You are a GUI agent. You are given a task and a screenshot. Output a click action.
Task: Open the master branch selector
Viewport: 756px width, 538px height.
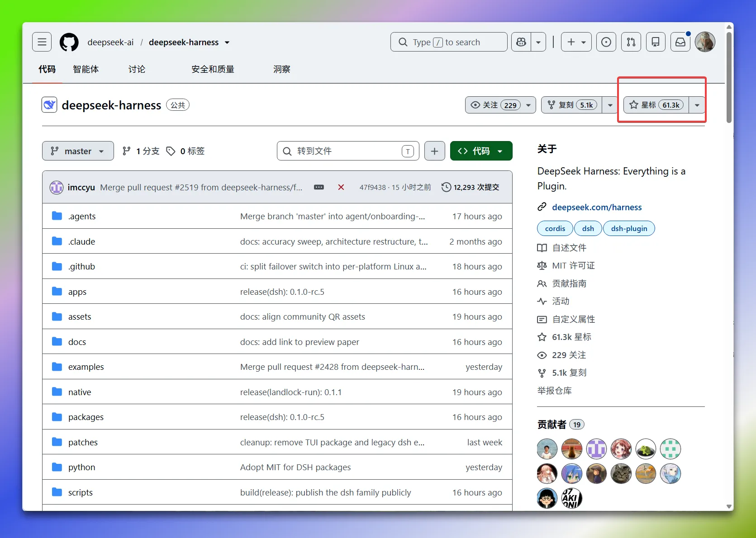(x=78, y=151)
